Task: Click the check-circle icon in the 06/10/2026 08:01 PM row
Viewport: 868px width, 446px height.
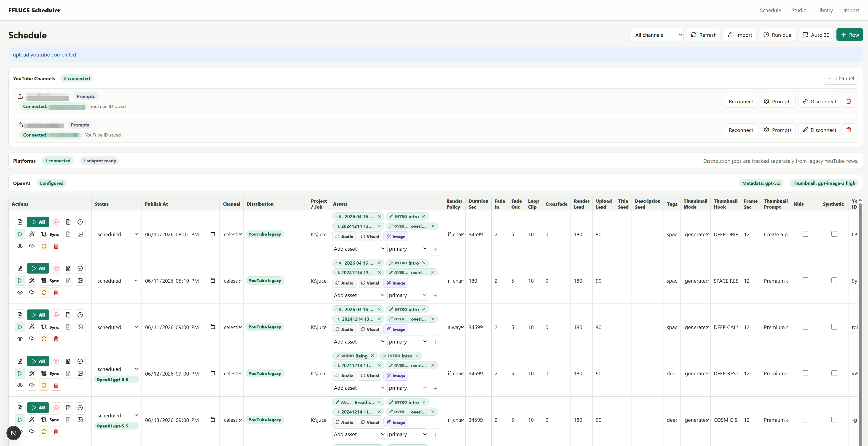Action: [80, 222]
